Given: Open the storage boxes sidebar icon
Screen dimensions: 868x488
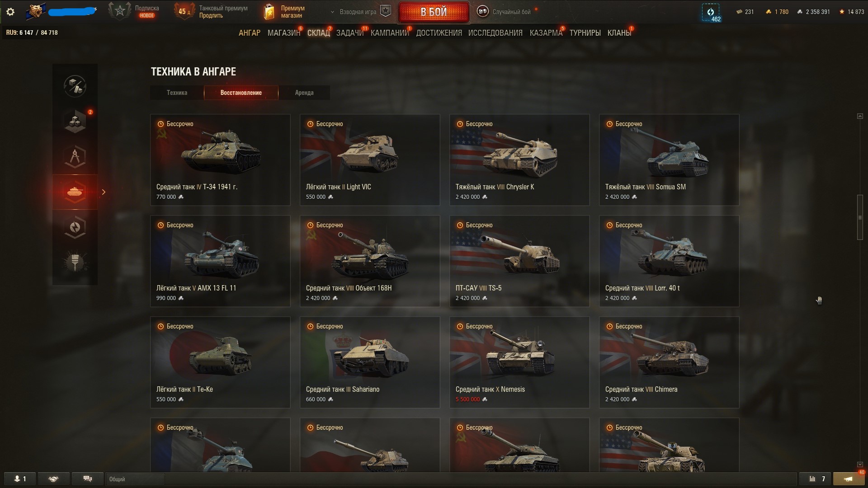Looking at the screenshot, I should 75,121.
